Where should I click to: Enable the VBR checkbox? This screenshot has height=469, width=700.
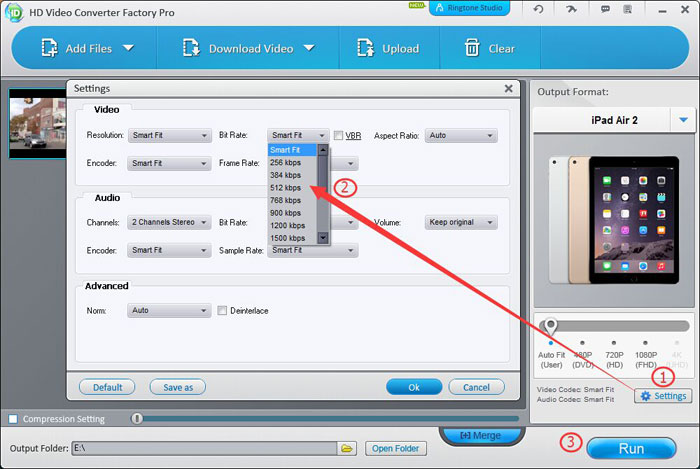click(338, 135)
